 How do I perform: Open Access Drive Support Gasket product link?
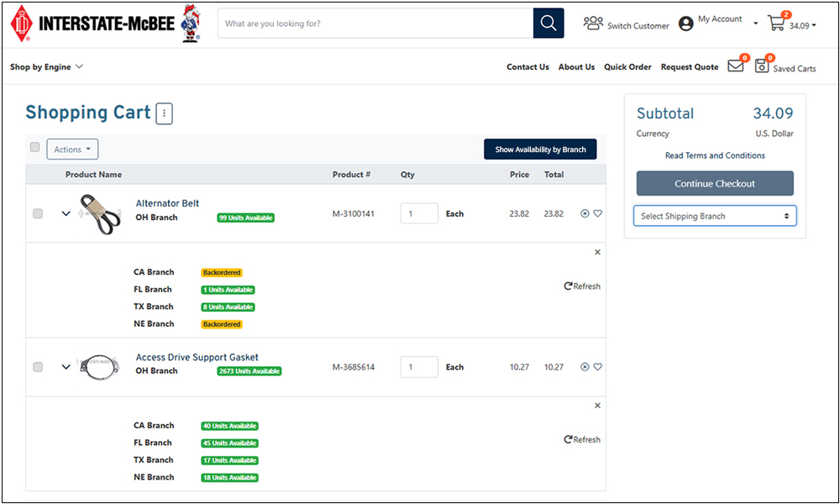197,357
